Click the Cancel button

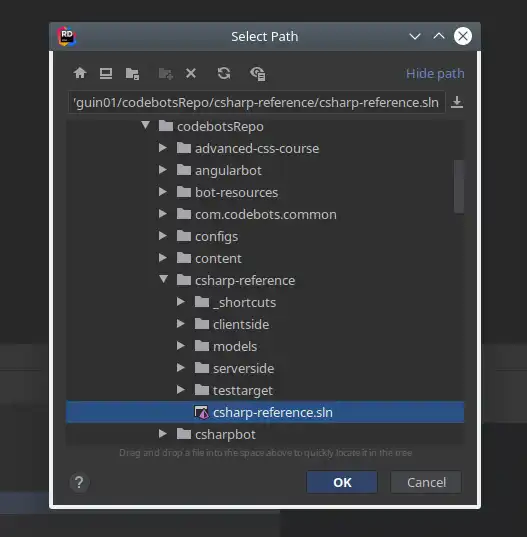[426, 482]
